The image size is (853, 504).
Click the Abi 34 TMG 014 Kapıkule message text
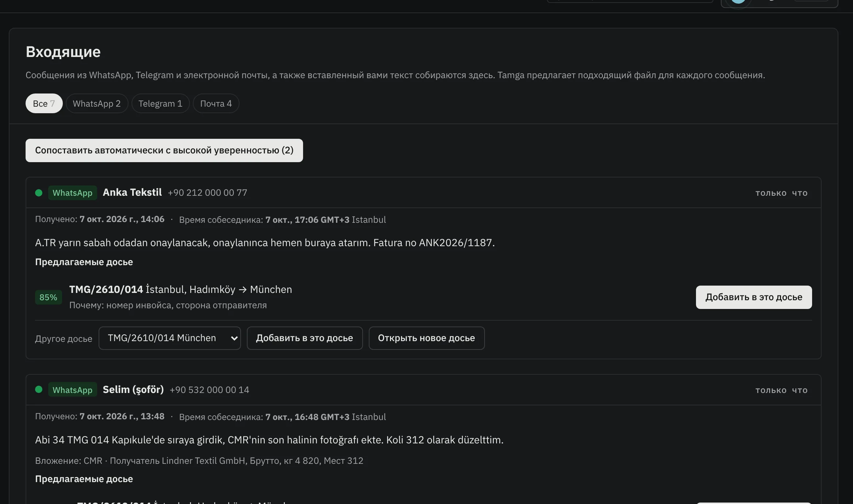tap(269, 440)
